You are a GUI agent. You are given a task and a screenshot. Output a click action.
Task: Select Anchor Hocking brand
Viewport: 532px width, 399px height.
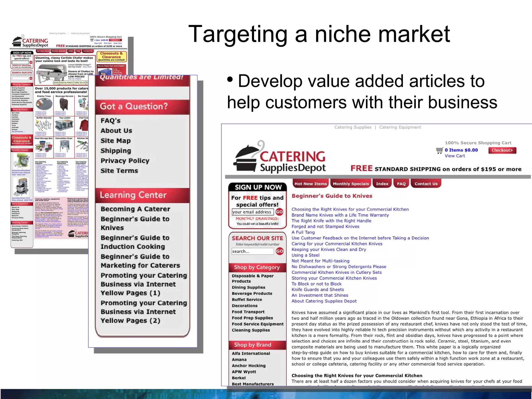pos(249,366)
